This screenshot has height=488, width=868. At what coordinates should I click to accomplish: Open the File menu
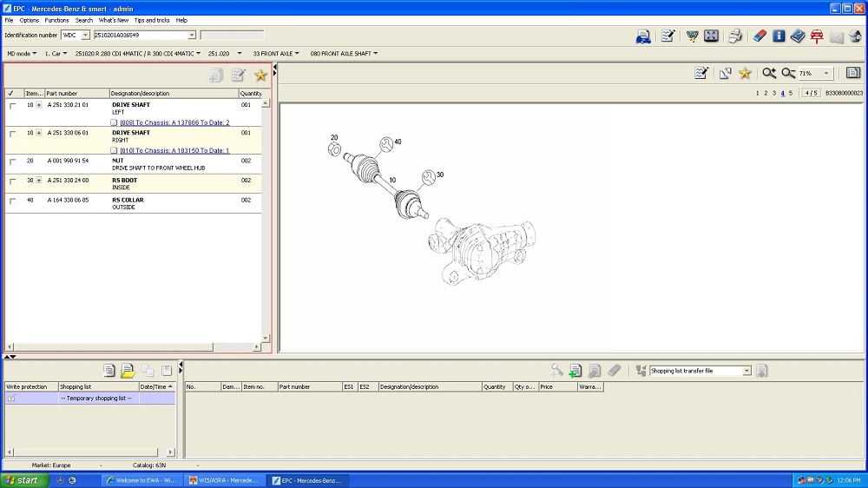coord(9,20)
